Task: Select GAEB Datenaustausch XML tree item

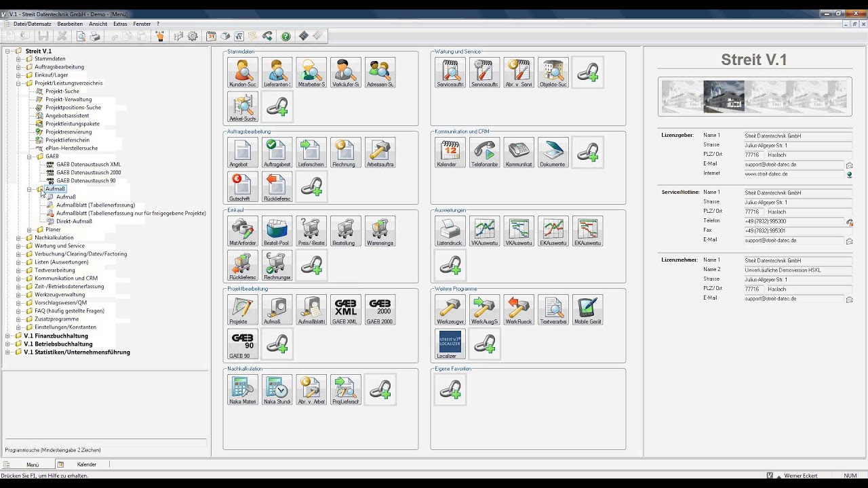Action: coord(89,165)
